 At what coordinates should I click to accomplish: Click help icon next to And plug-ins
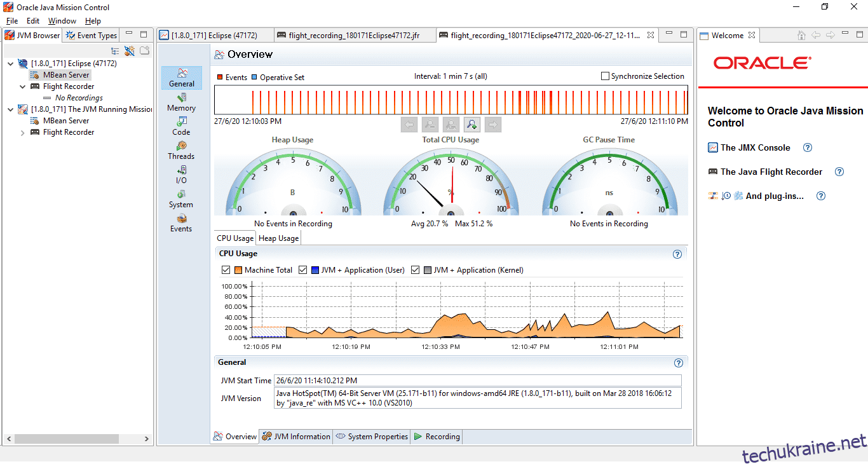tap(821, 196)
